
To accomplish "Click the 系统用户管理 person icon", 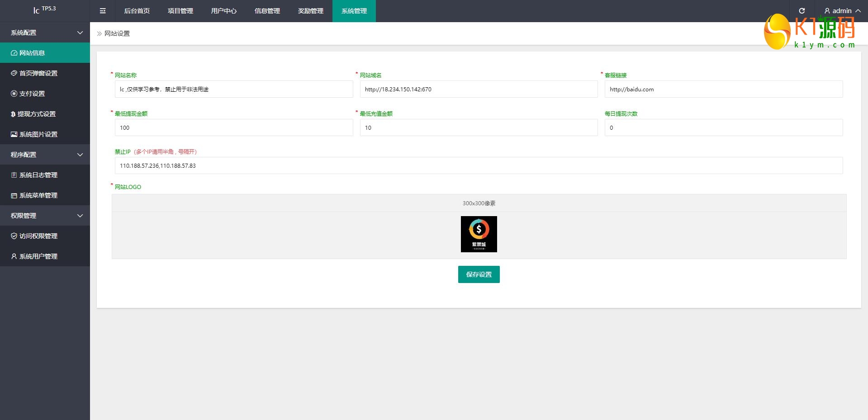I will click(x=14, y=256).
